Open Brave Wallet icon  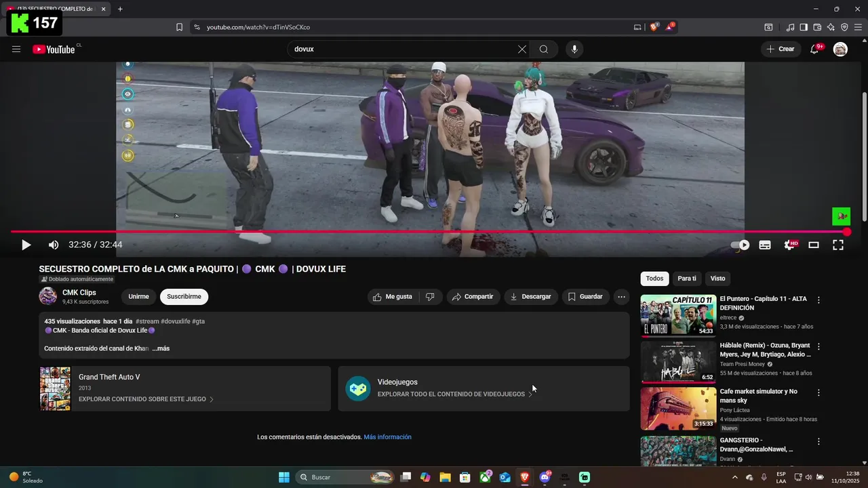coord(817,27)
